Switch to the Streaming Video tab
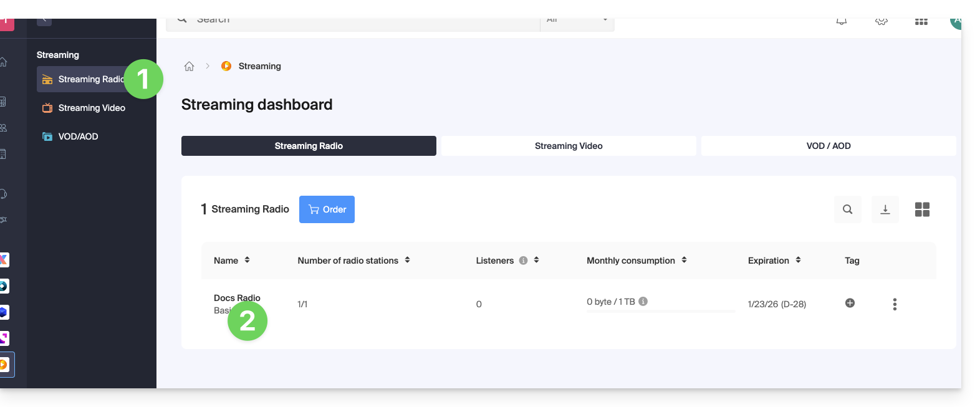This screenshot has width=980, height=407. click(x=569, y=146)
